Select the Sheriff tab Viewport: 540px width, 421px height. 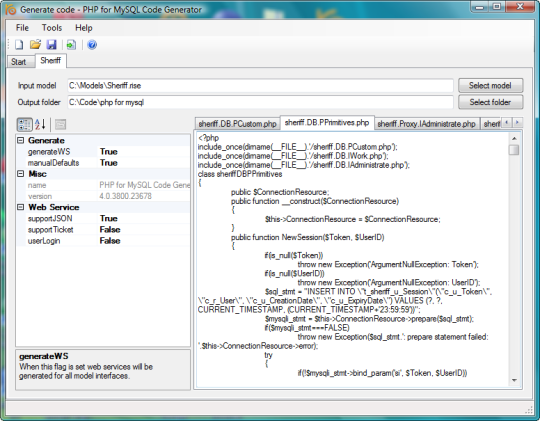pyautogui.click(x=51, y=61)
